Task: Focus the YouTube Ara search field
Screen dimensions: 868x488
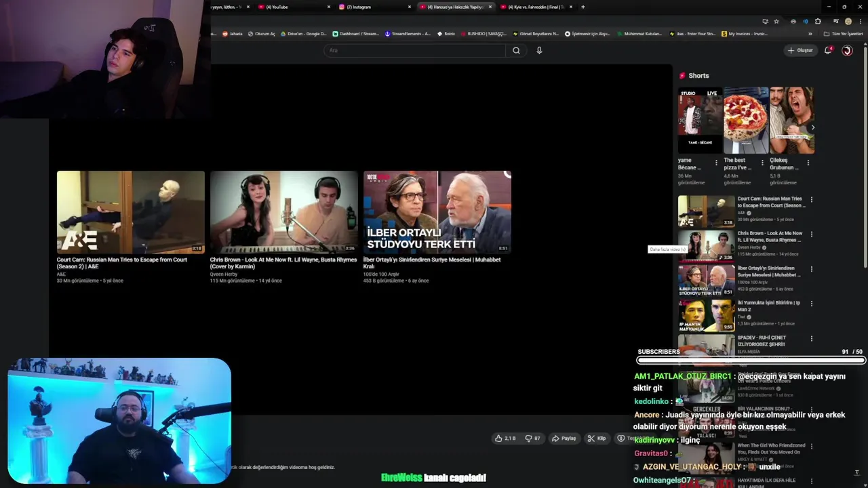Action: click(x=415, y=50)
